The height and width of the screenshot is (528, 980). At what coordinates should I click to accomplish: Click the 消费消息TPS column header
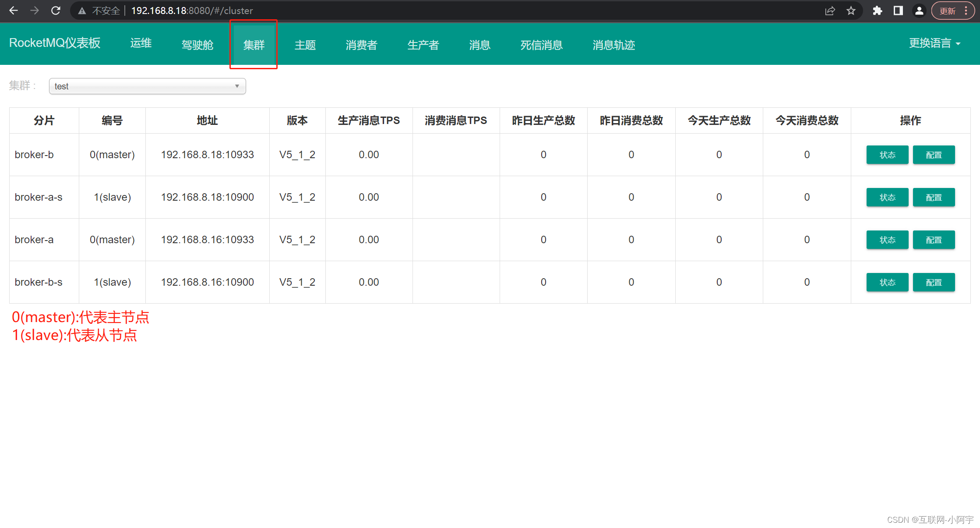point(456,120)
